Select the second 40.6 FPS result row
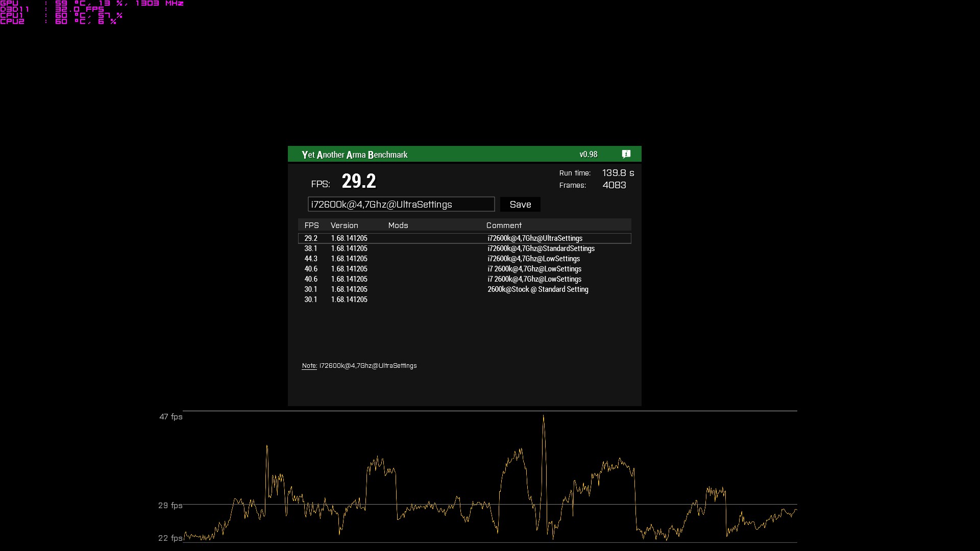The width and height of the screenshot is (980, 551). (x=464, y=279)
